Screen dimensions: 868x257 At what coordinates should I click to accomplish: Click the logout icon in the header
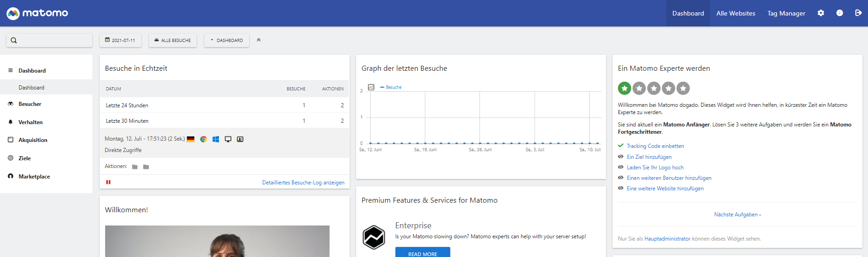tap(858, 13)
